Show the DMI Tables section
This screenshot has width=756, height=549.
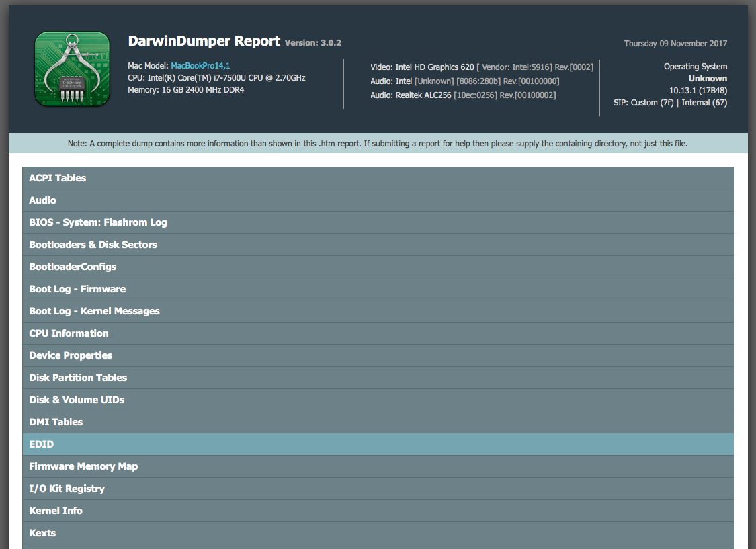point(56,422)
